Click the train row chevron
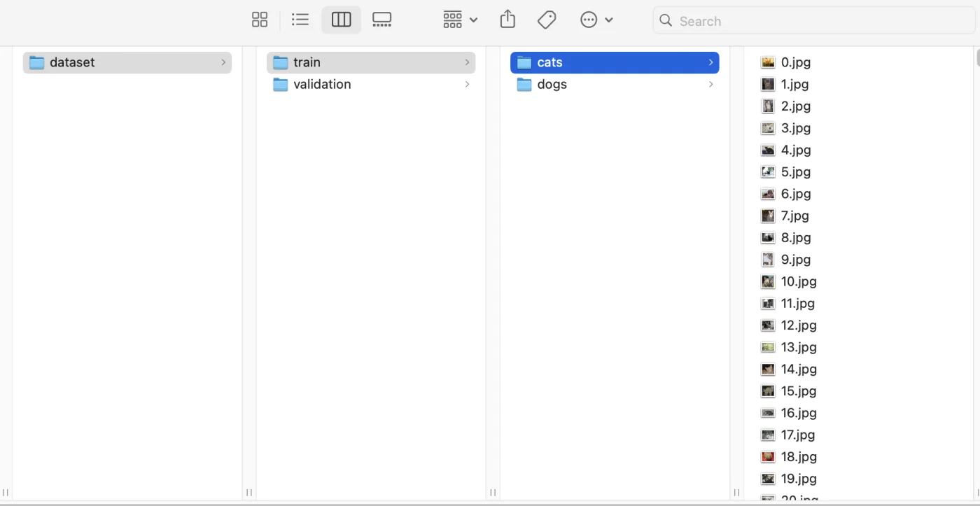Image resolution: width=980 pixels, height=506 pixels. [467, 62]
